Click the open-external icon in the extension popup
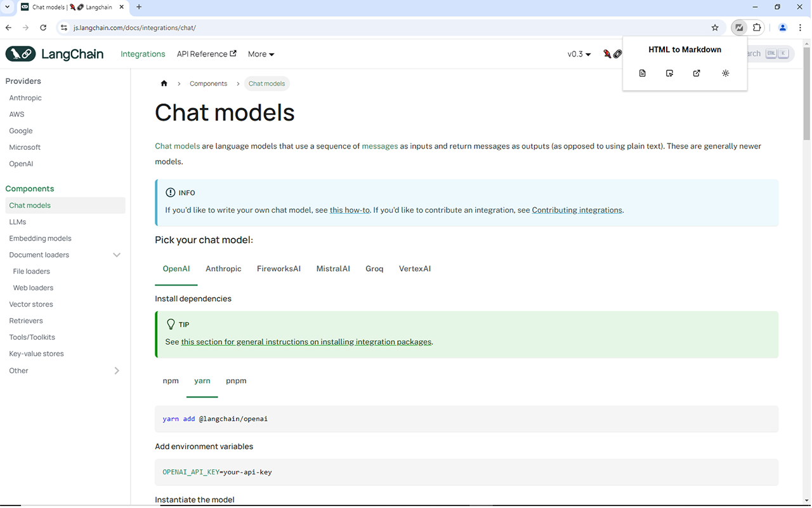Image resolution: width=812 pixels, height=508 pixels. (697, 74)
